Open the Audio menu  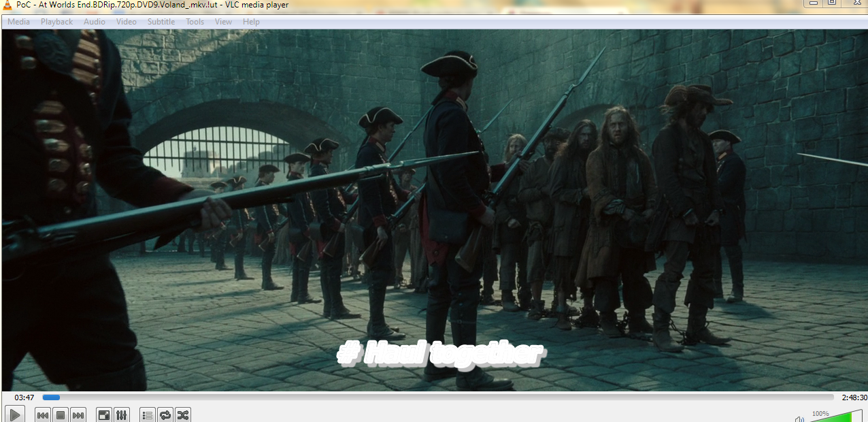click(x=95, y=22)
